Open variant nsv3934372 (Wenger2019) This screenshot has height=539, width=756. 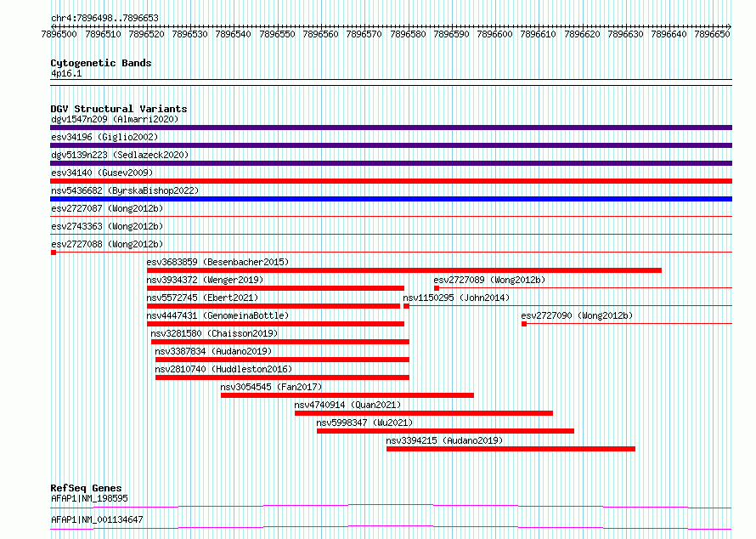tap(205, 280)
